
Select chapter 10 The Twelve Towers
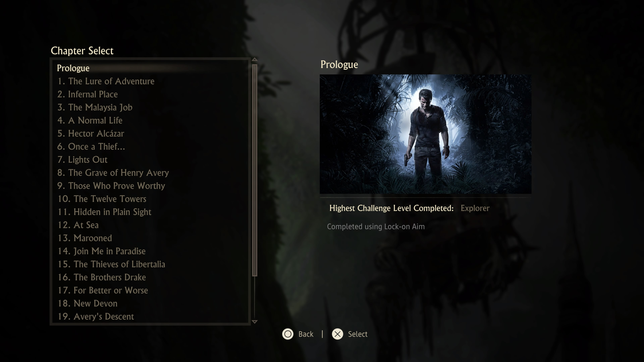pyautogui.click(x=110, y=198)
